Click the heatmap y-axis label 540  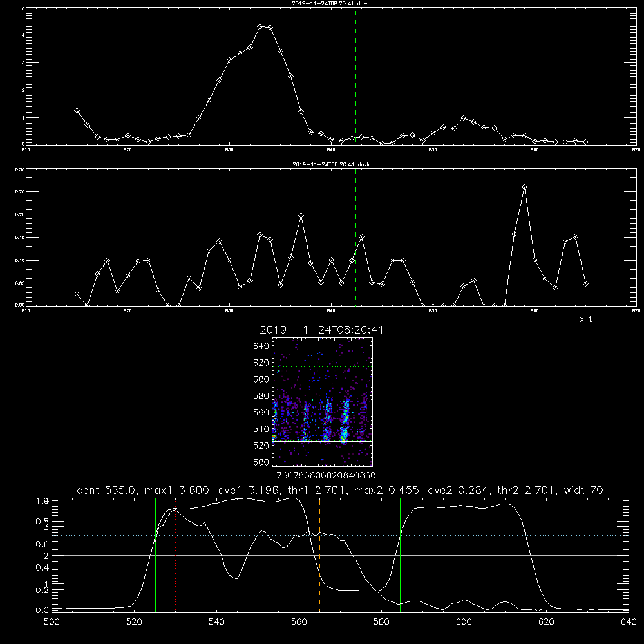coord(261,429)
